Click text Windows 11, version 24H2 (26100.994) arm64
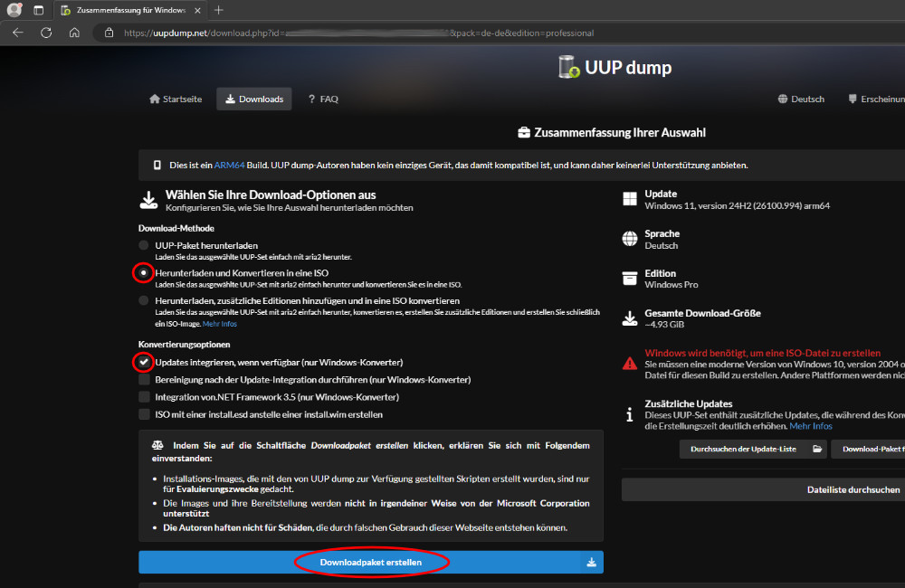 point(737,206)
